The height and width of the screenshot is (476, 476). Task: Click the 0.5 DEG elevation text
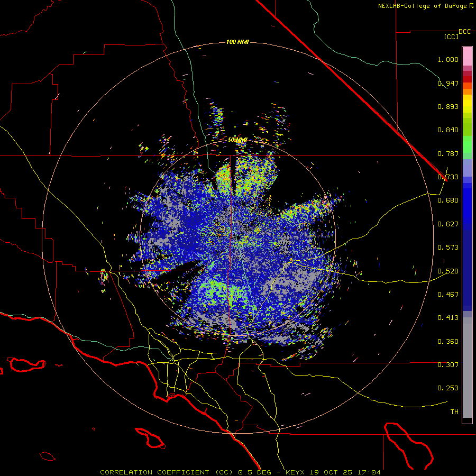point(255,472)
